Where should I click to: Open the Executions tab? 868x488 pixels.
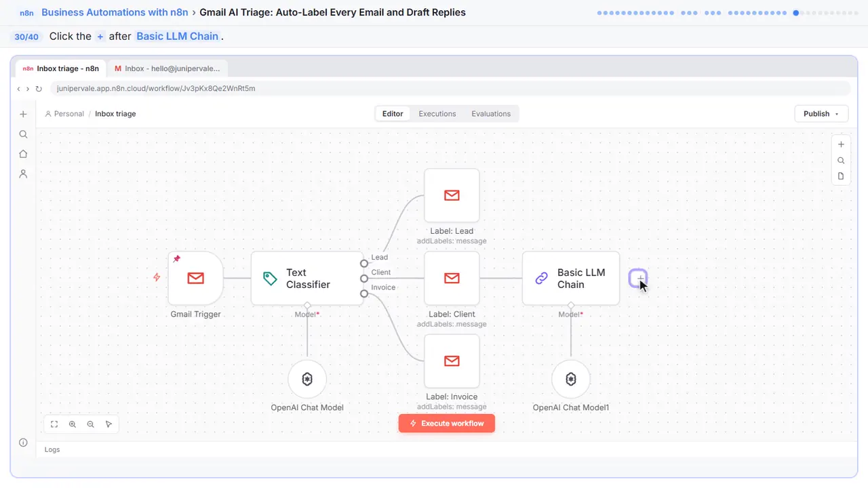(437, 114)
